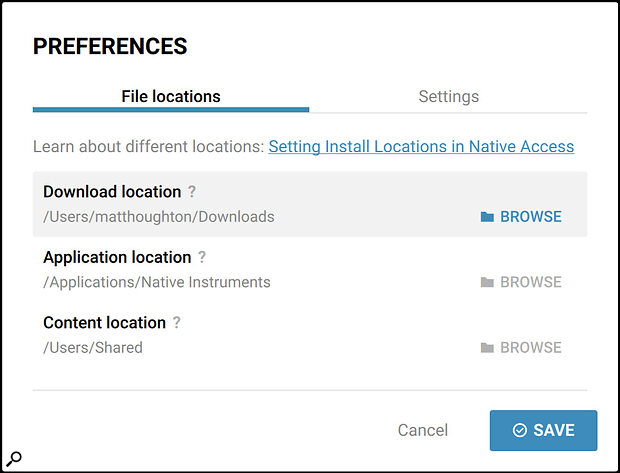Click the Content location help question mark
The height and width of the screenshot is (473, 620).
pos(176,323)
